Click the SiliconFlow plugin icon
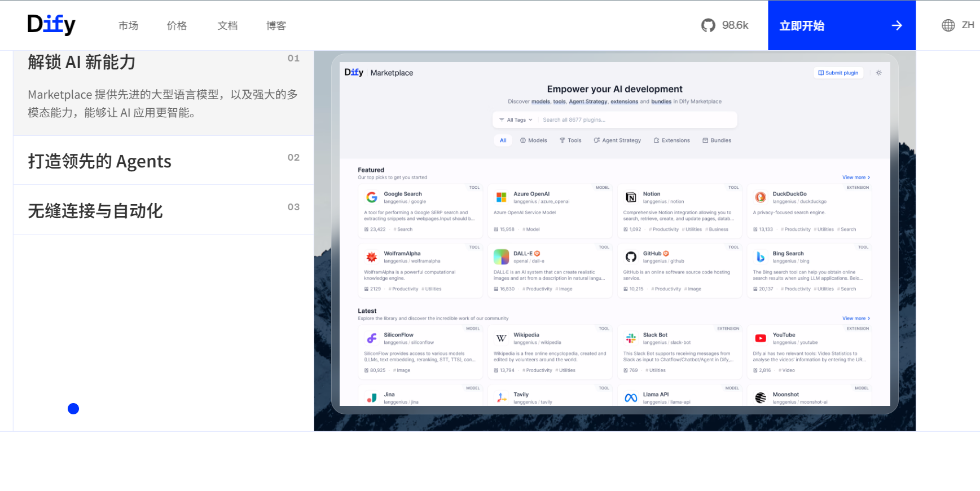This screenshot has width=980, height=491. pyautogui.click(x=372, y=338)
